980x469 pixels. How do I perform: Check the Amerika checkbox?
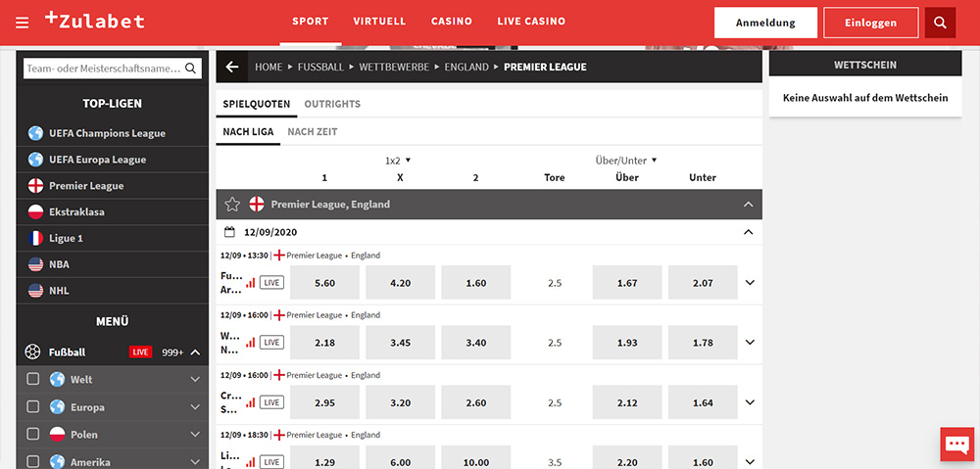tap(33, 461)
